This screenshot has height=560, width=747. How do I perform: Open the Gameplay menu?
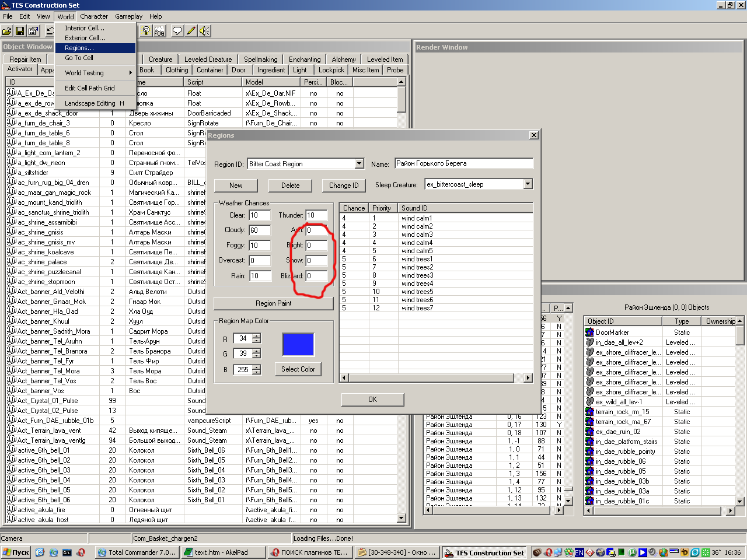129,16
